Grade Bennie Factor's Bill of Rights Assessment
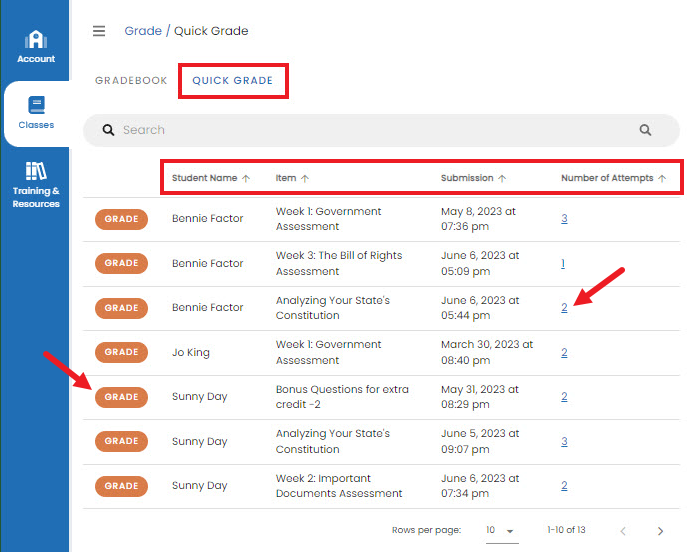691x552 pixels. (121, 263)
